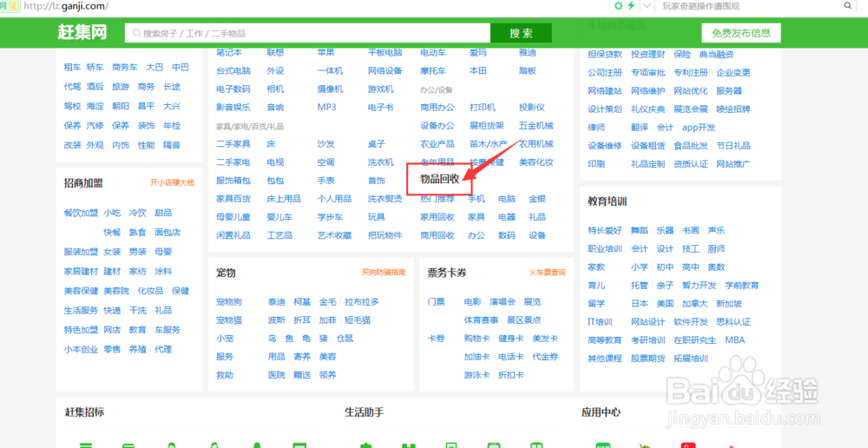Select the 平板电脑 link
Viewport: 868px width, 448px height.
[385, 53]
